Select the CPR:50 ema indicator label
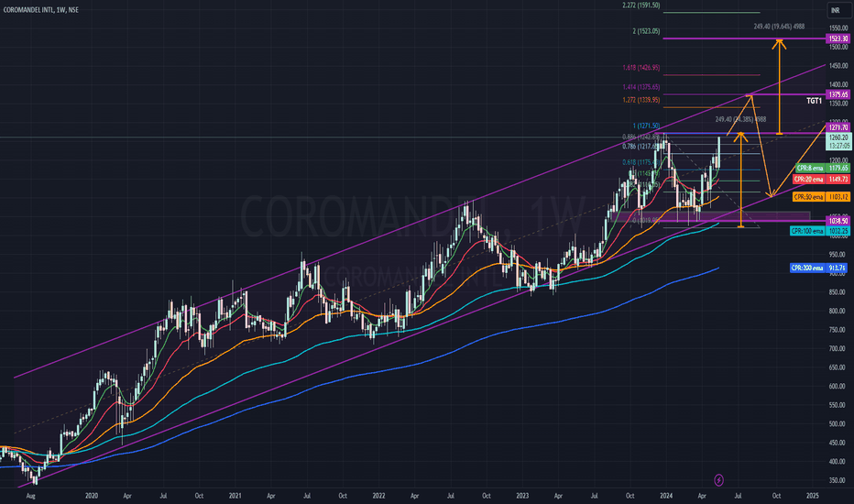 809,197
